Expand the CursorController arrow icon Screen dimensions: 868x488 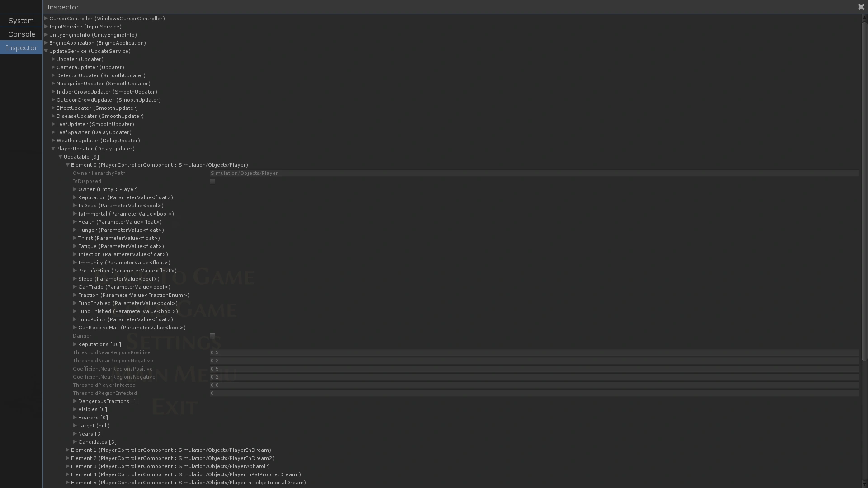pos(46,19)
